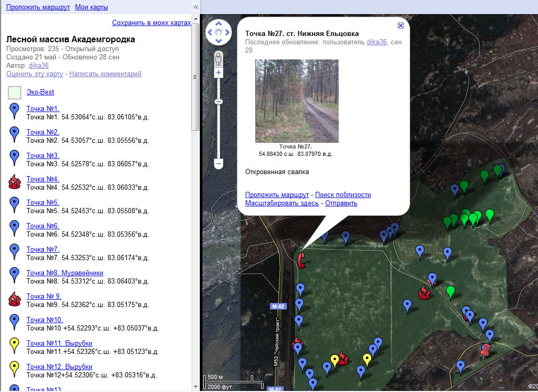Click Масштабировать здесь in the balloon
The image size is (538, 392).
tap(282, 203)
